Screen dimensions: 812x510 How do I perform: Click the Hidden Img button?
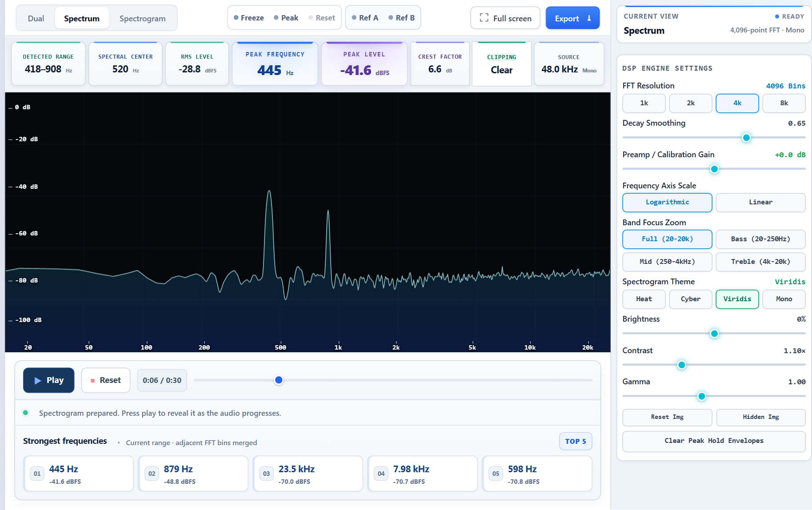coord(760,417)
